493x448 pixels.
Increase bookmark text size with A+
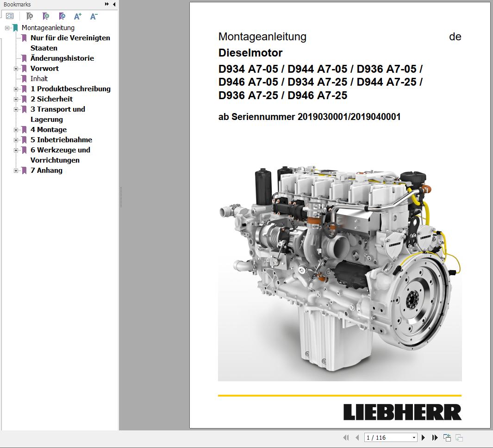tap(78, 16)
